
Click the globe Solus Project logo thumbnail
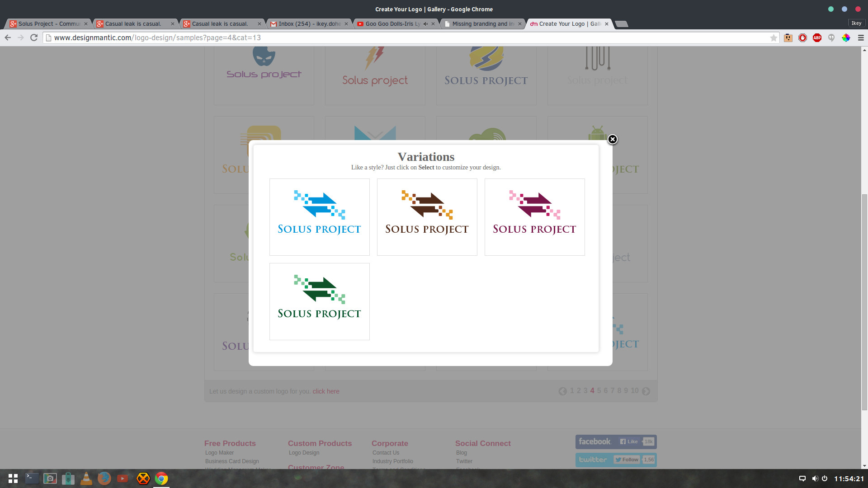click(486, 75)
